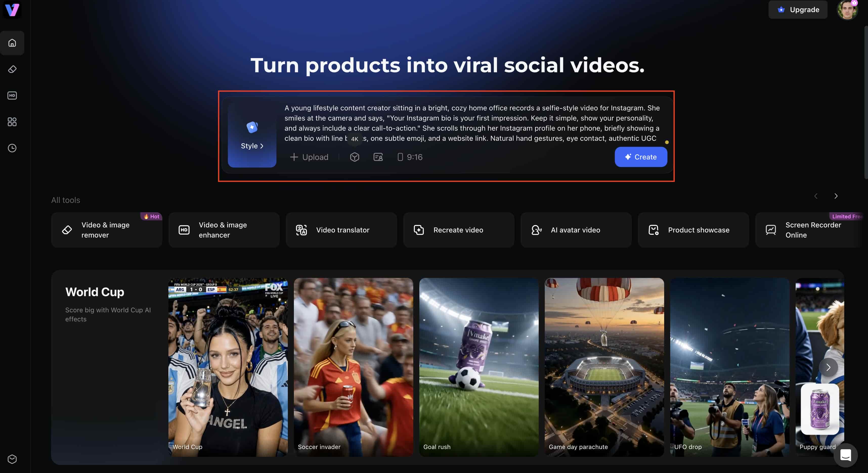Open the Video translator tool
Viewport: 868px width, 473px height.
tap(341, 230)
